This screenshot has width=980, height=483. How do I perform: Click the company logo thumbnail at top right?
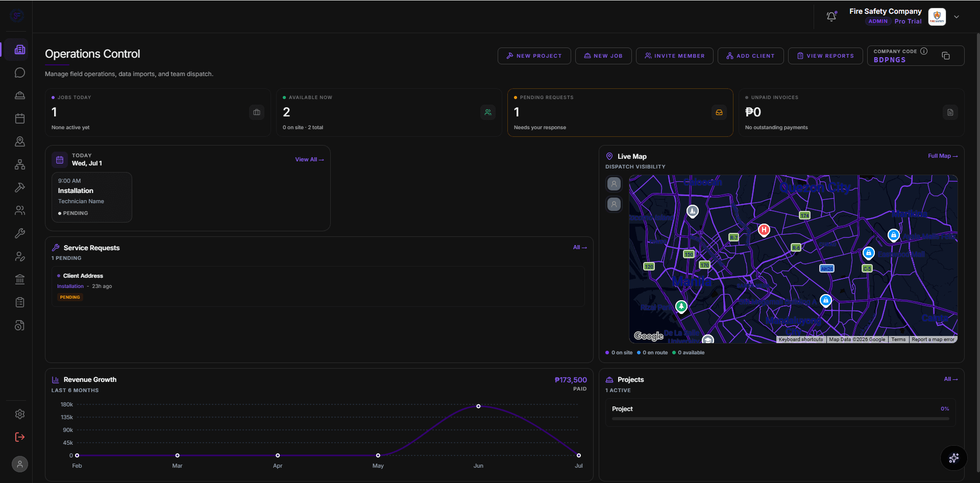click(937, 17)
